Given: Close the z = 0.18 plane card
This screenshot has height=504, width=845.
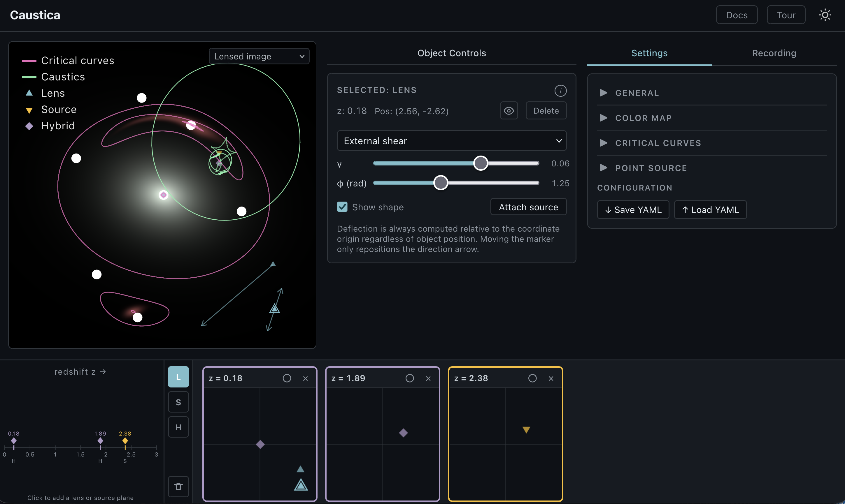Looking at the screenshot, I should click(x=305, y=378).
